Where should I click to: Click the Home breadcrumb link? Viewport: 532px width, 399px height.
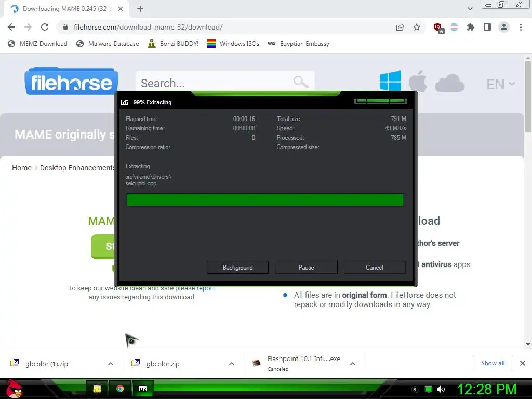coord(22,168)
